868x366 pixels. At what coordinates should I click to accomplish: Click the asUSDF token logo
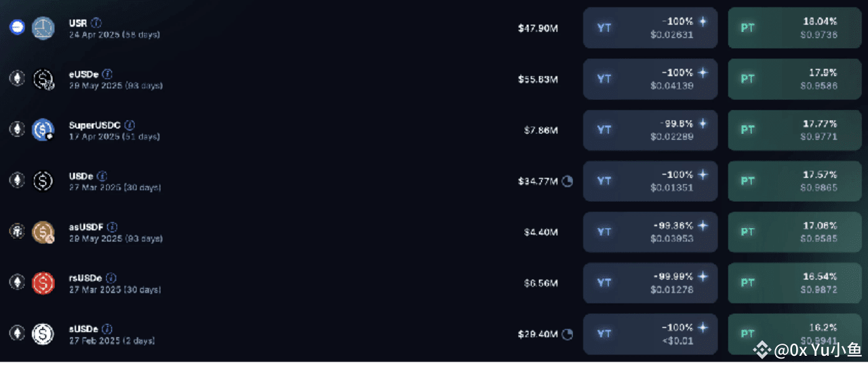coord(43,232)
